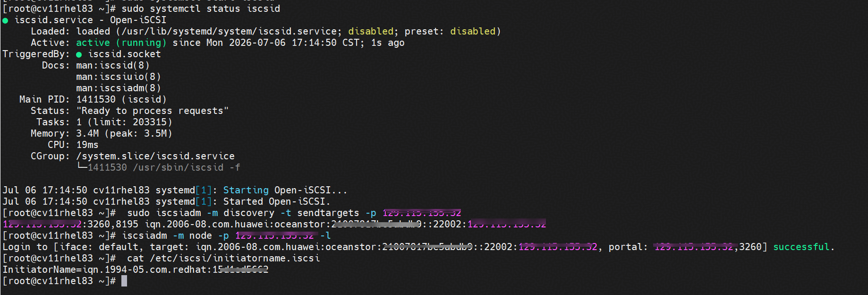Click the 'sendtargets' word in discovery command
The width and height of the screenshot is (868, 295).
tap(328, 213)
